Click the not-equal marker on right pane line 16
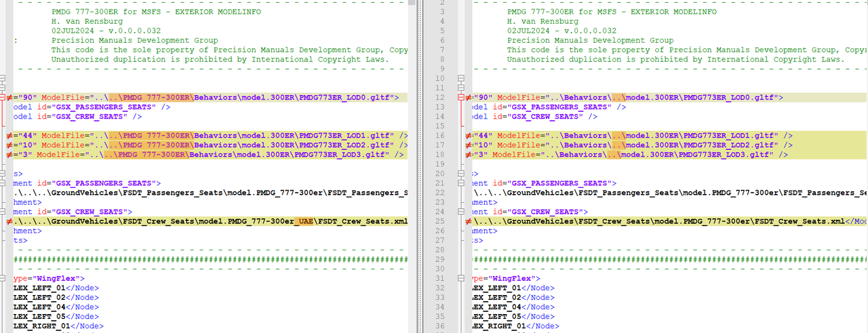Image resolution: width=868 pixels, height=333 pixels. pyautogui.click(x=469, y=136)
